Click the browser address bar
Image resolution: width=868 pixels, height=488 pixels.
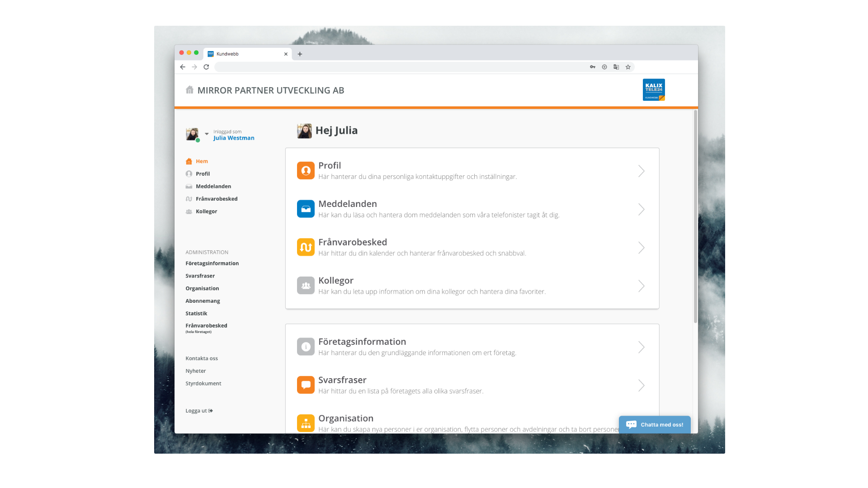pos(398,67)
